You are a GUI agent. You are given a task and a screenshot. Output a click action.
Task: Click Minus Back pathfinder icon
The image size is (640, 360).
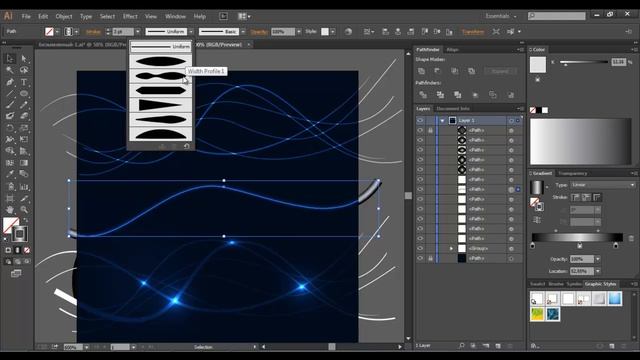511,95
